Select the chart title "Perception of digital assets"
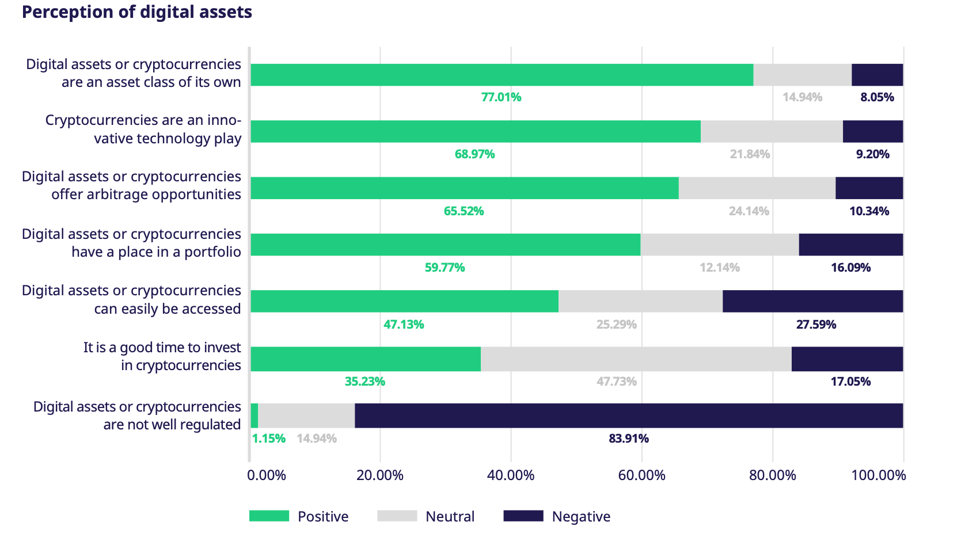980x533 pixels. (137, 12)
